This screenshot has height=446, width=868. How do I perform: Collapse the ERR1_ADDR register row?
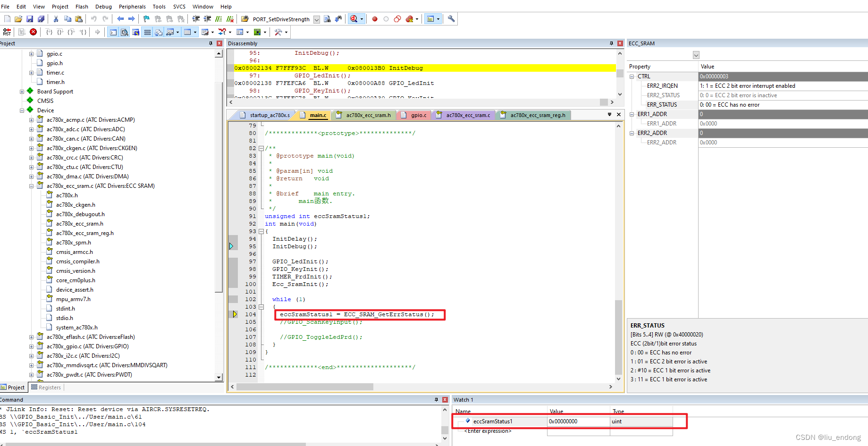click(x=632, y=114)
